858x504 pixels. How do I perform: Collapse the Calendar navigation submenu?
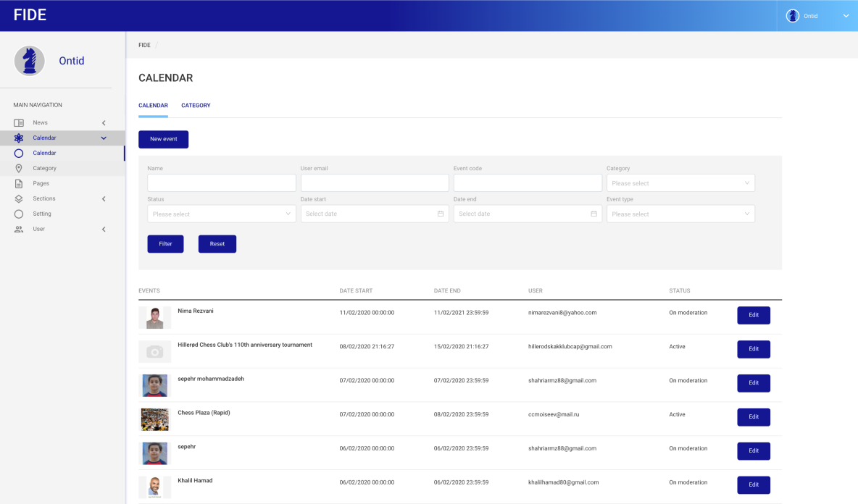(x=102, y=138)
